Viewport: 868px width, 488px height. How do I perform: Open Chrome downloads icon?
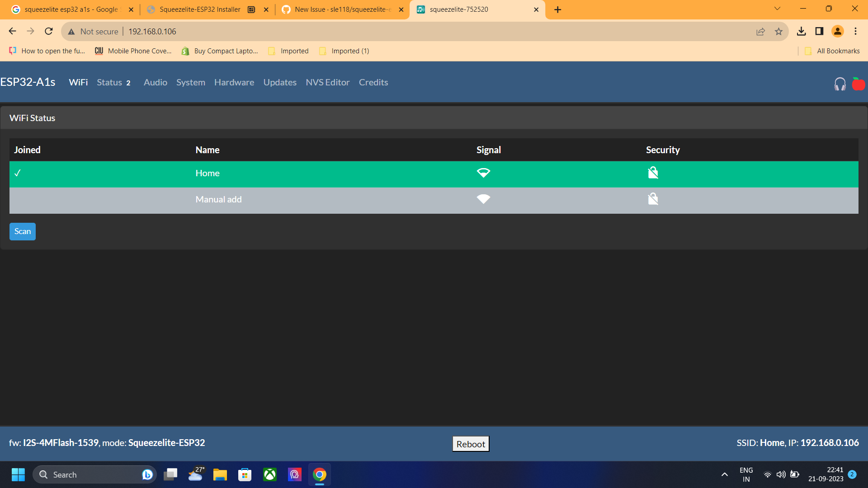[x=801, y=32]
